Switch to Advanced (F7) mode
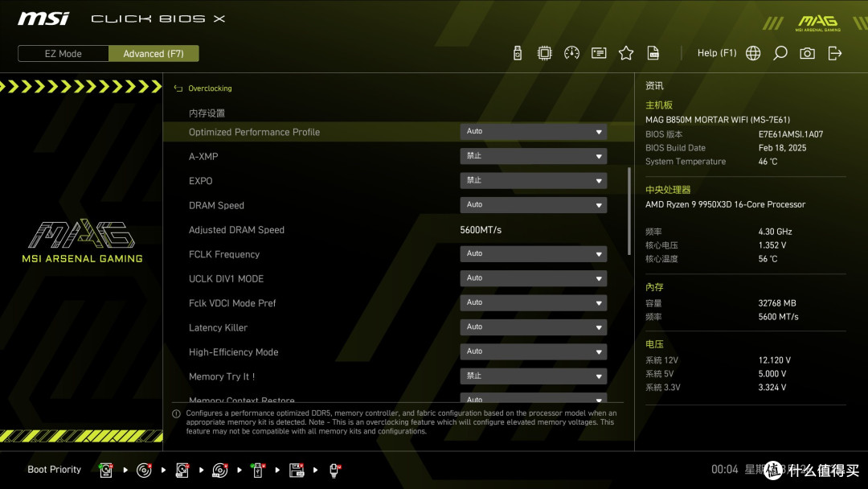The width and height of the screenshot is (868, 489). pyautogui.click(x=154, y=54)
